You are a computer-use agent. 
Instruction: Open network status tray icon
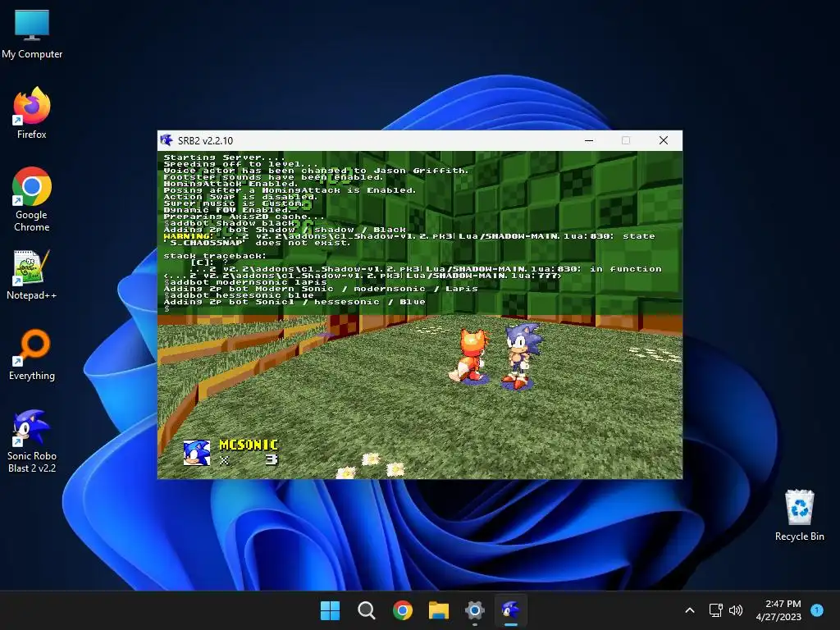click(x=715, y=610)
